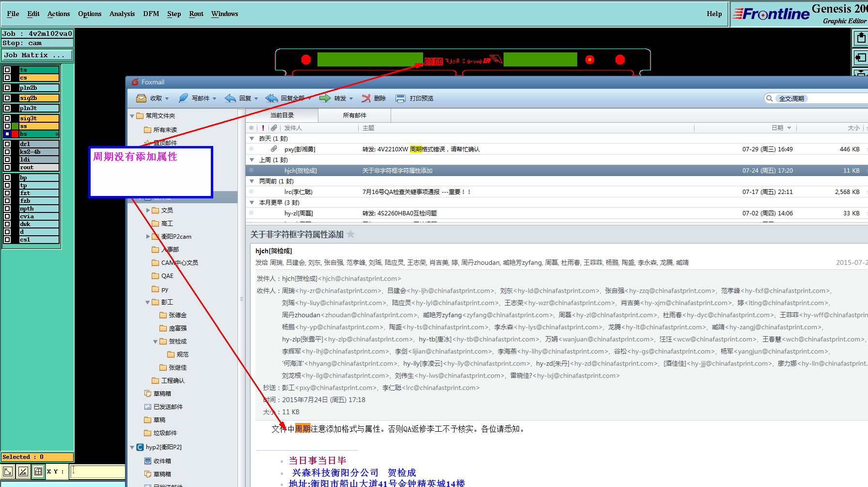
Task: Open the email from hy-zl[周磊]
Action: click(x=556, y=213)
